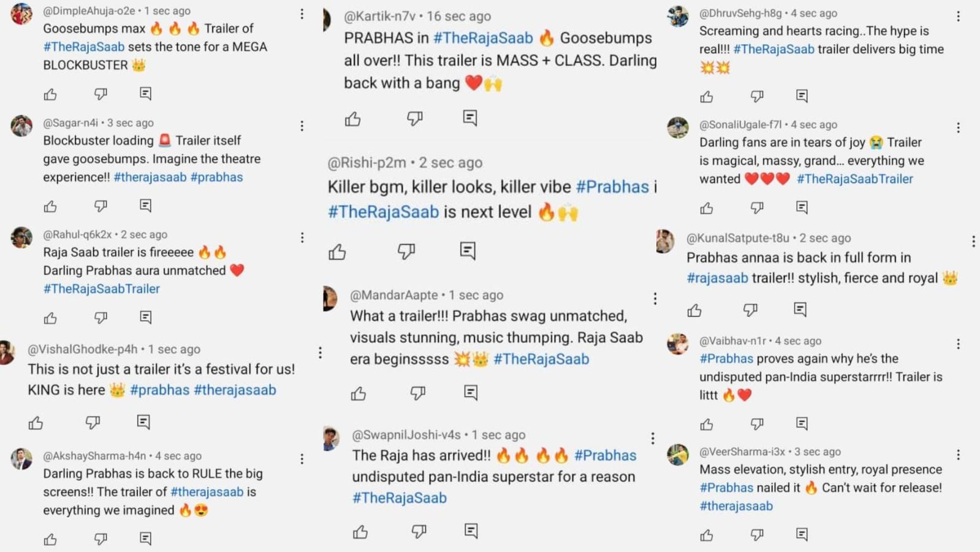Reply to @VeerSharma-i3x's comment
980x552 pixels.
pyautogui.click(x=802, y=534)
